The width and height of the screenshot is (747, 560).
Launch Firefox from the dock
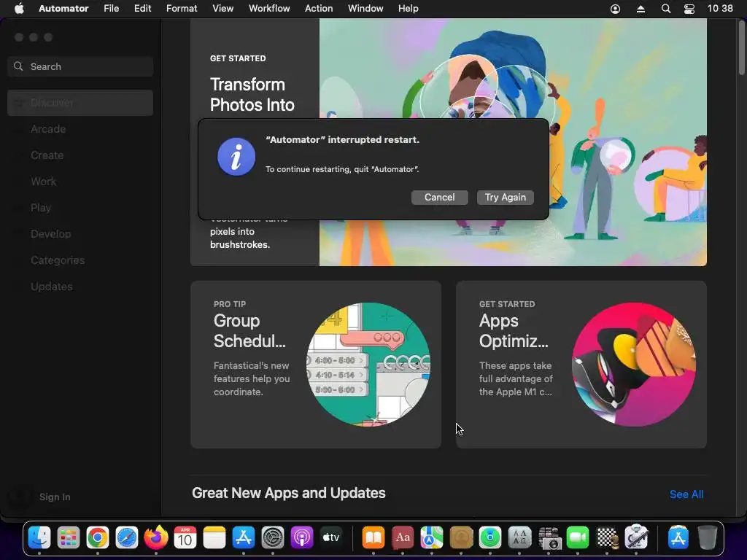(x=156, y=537)
